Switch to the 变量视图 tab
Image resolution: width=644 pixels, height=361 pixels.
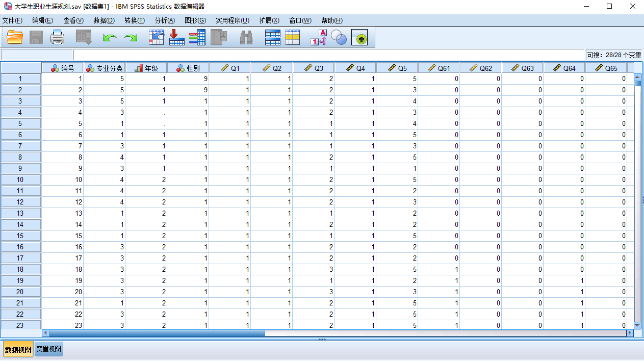click(x=48, y=349)
